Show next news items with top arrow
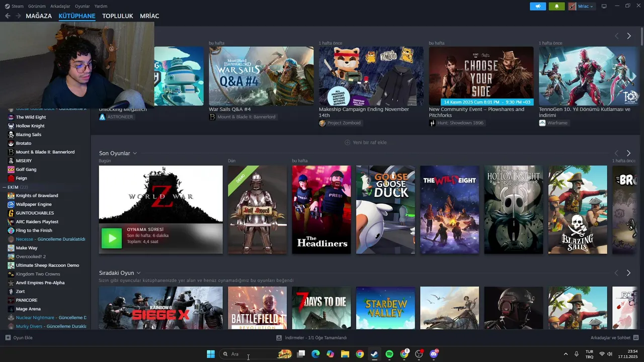The image size is (644, 362). [628, 36]
